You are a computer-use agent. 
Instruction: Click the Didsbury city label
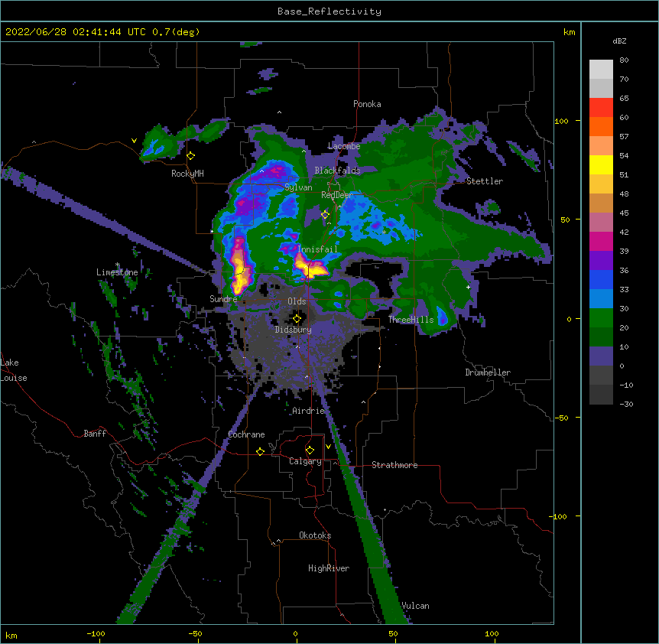294,330
